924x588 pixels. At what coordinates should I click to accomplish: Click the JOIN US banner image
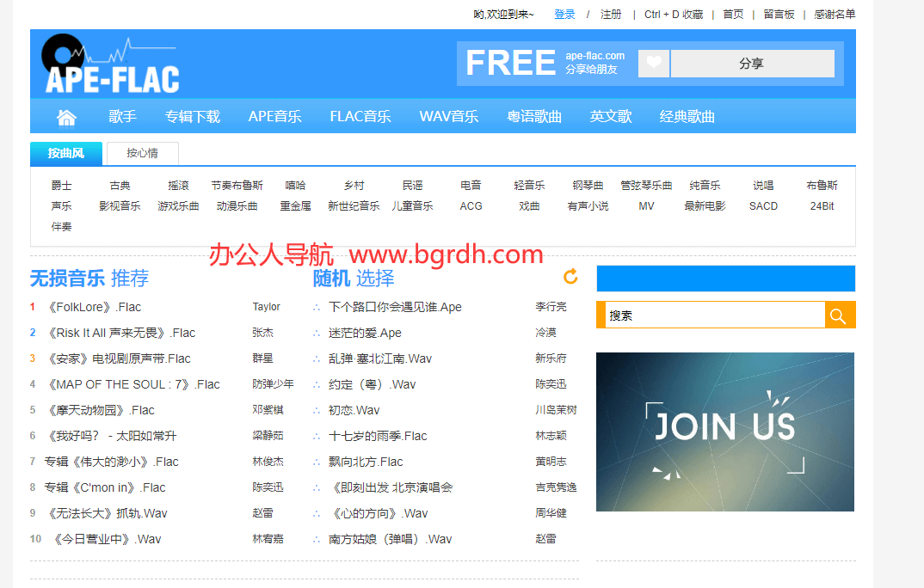(x=724, y=432)
